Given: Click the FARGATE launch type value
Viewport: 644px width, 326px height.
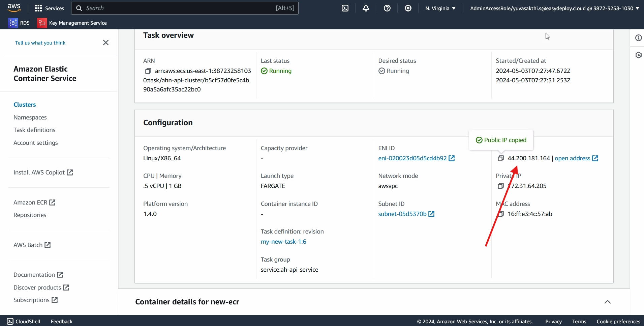Looking at the screenshot, I should pos(273,186).
